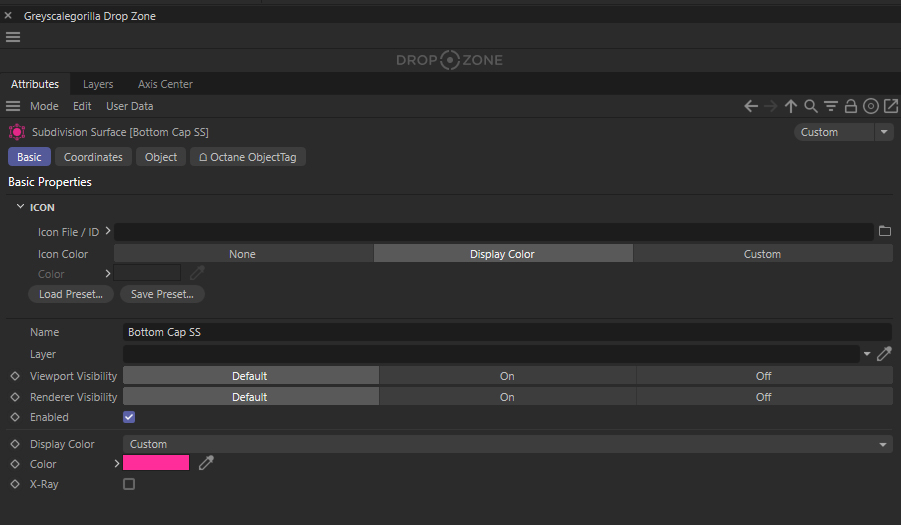The image size is (901, 525).
Task: Go forward with the right arrow
Action: click(771, 106)
